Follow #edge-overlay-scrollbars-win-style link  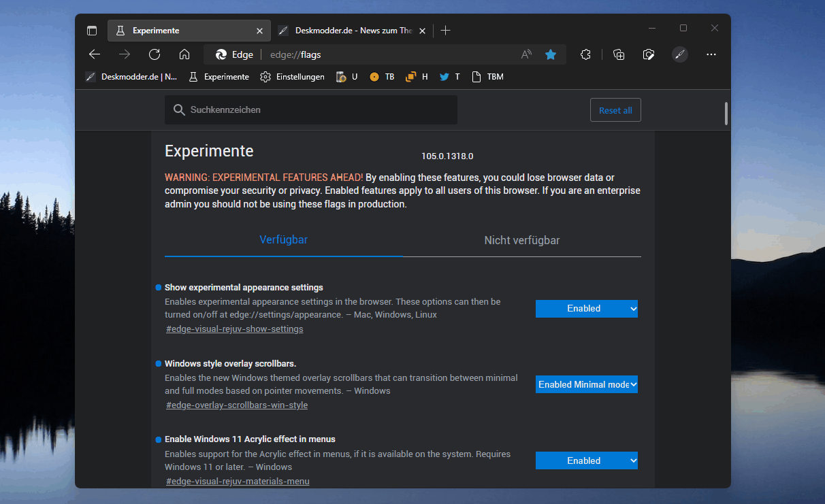(237, 405)
